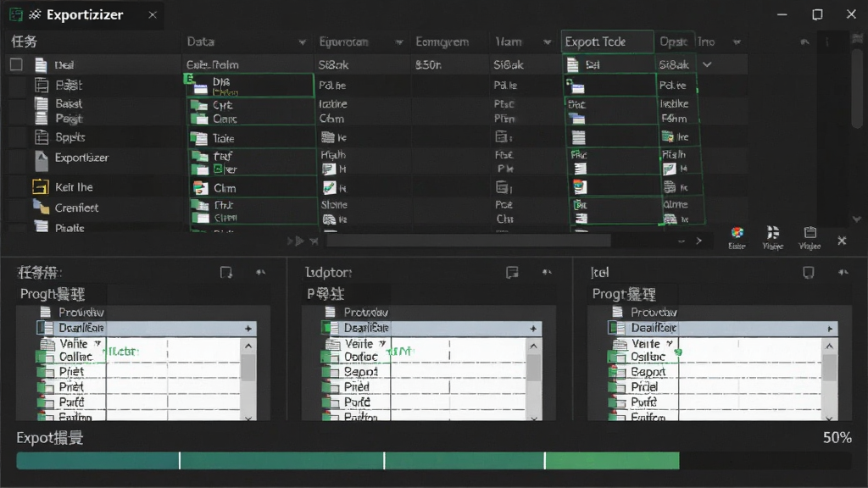Dismiss the toolbar using X beside Vaglee

click(842, 241)
